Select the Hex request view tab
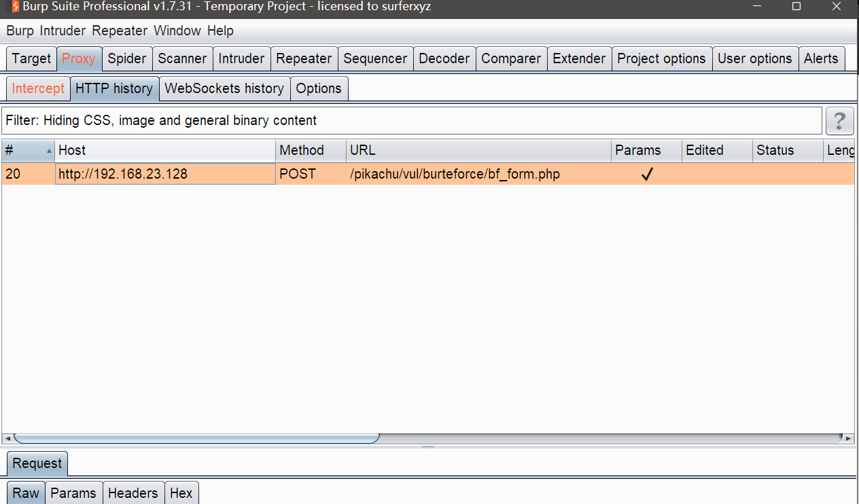Image resolution: width=859 pixels, height=504 pixels. click(181, 493)
